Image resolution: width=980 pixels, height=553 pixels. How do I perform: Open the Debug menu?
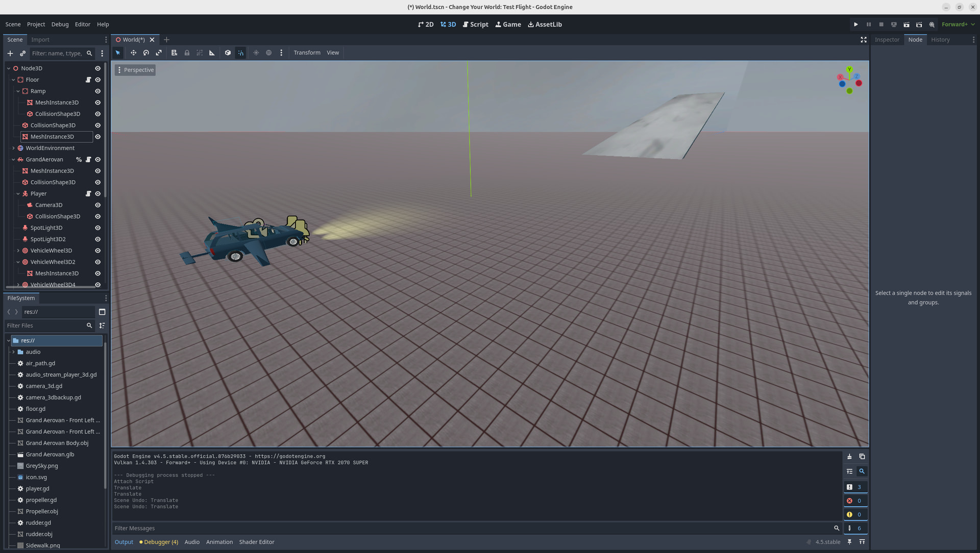[60, 24]
